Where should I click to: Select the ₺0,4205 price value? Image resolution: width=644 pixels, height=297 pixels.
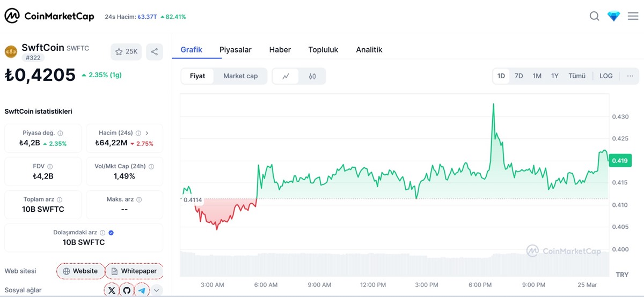click(x=40, y=75)
